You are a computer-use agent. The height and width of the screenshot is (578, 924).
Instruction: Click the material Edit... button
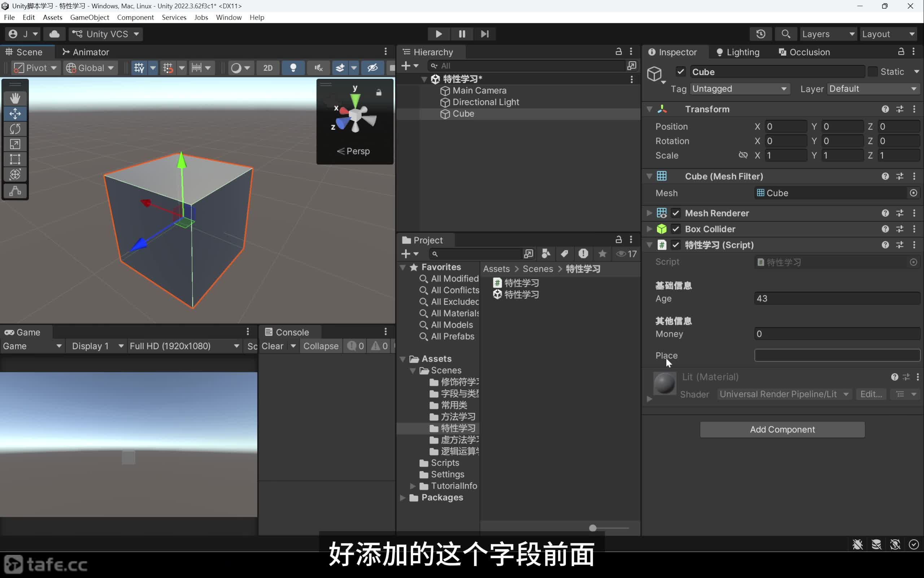(871, 394)
